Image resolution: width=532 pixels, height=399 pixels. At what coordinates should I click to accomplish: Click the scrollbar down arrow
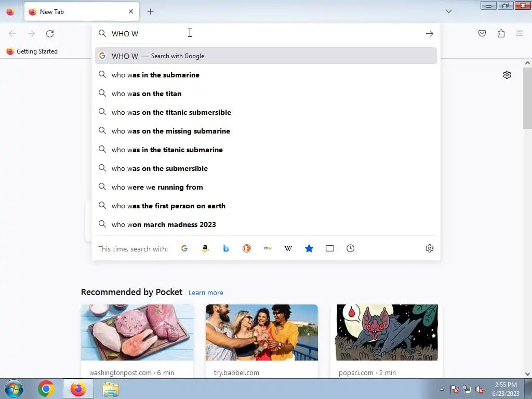(527, 374)
